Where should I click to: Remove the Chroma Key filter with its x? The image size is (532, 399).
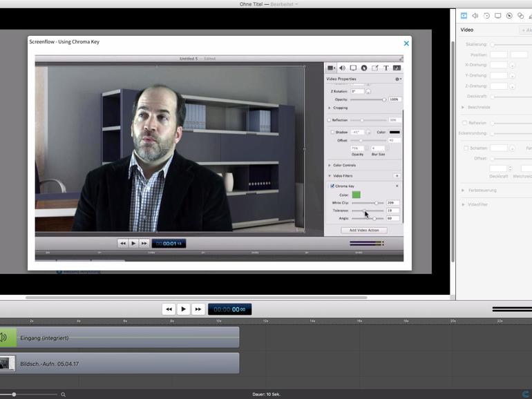[397, 186]
